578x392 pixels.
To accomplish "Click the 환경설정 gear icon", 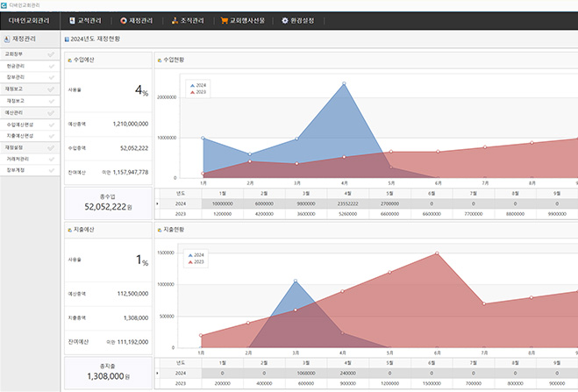I will click(284, 20).
